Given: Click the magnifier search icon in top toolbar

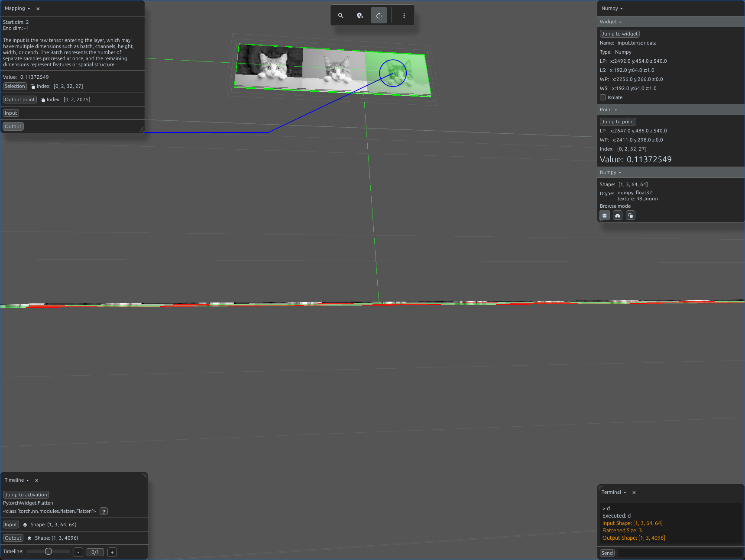Looking at the screenshot, I should click(341, 16).
